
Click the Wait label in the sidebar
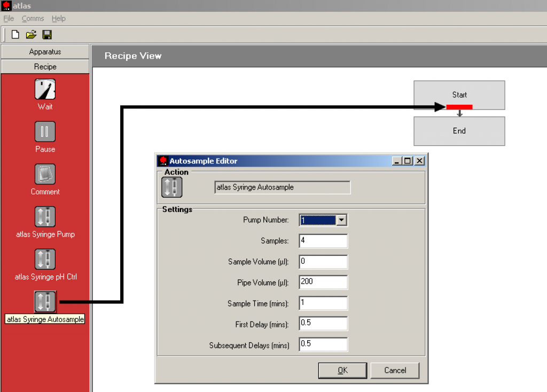[x=45, y=107]
